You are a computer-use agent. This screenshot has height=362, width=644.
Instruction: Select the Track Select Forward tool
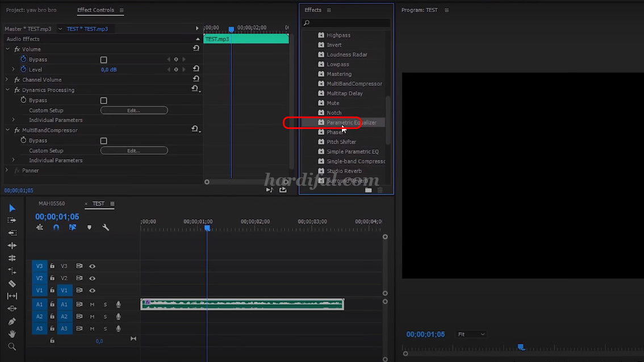[x=12, y=220]
